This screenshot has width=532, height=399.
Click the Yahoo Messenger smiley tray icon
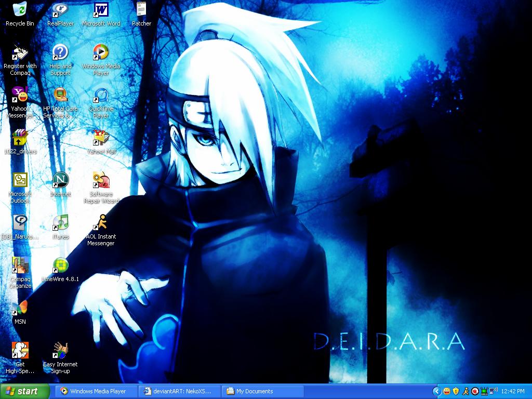[x=447, y=392]
